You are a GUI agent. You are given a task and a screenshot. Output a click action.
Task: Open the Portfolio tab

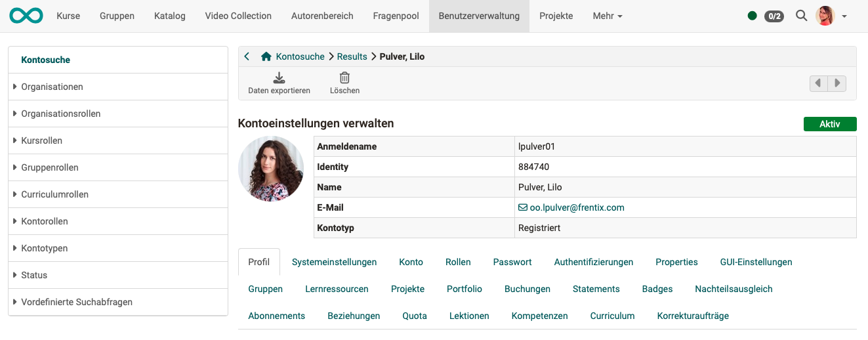[465, 289]
